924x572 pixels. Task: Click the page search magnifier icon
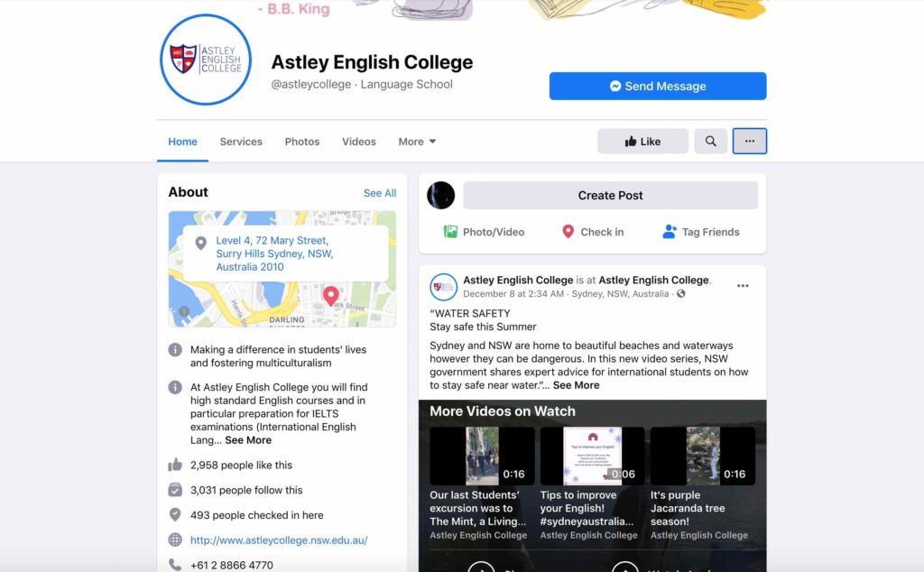[710, 142]
